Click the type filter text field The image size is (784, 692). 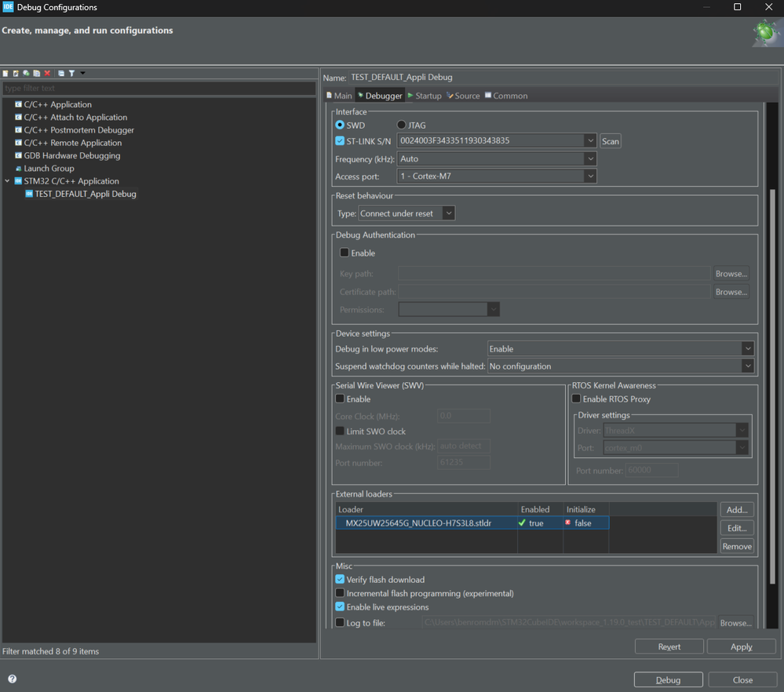tap(157, 88)
